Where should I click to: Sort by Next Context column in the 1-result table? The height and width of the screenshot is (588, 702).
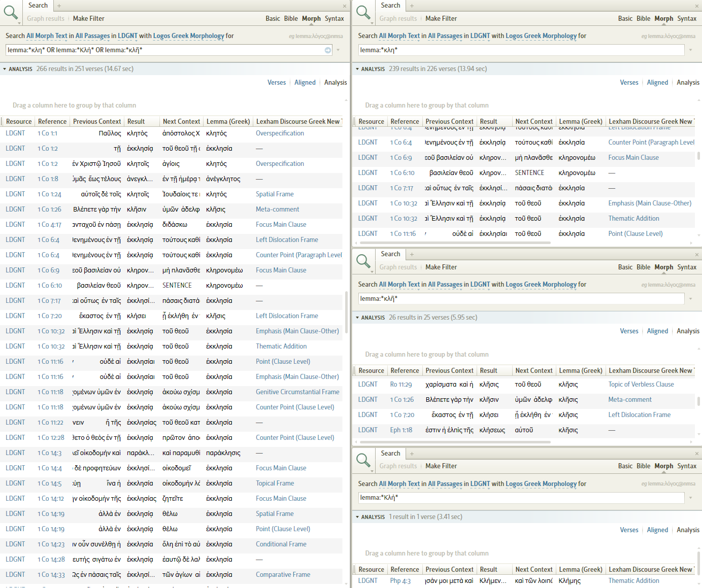(534, 570)
